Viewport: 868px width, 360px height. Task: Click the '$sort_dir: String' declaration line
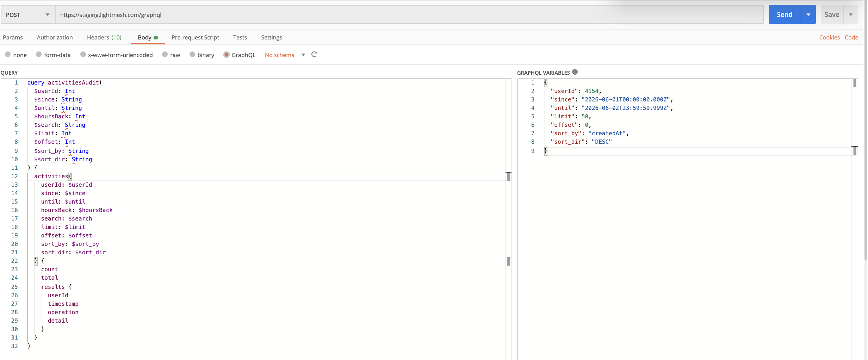coord(63,159)
